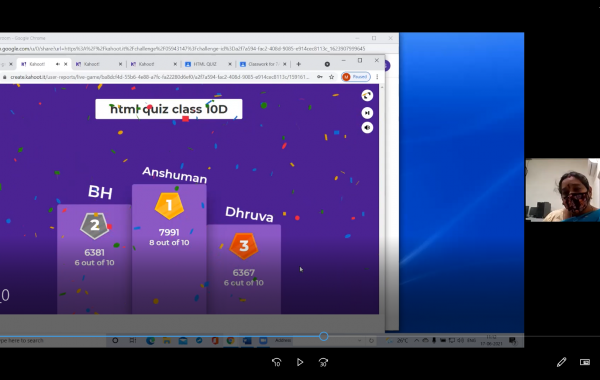600x380 pixels.
Task: Click the gold number 1 badge
Action: [x=169, y=206]
